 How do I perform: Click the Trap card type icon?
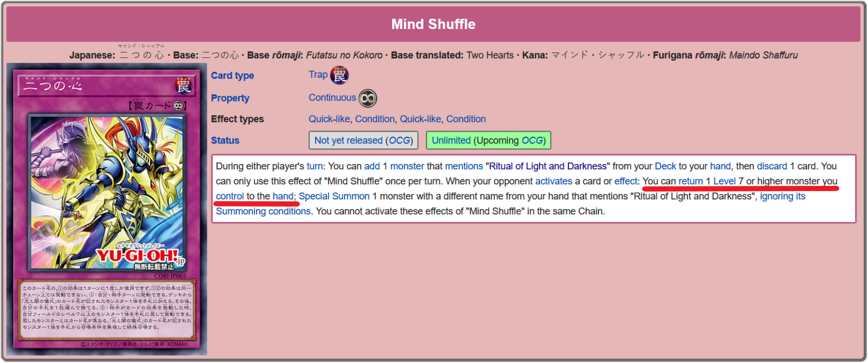point(339,76)
